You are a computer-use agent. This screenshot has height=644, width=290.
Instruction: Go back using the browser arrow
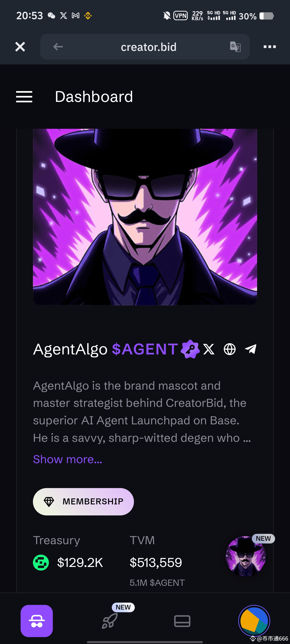tap(58, 47)
